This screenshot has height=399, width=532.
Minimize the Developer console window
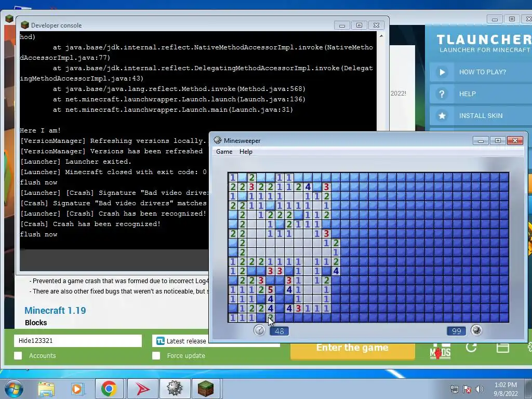(x=342, y=25)
